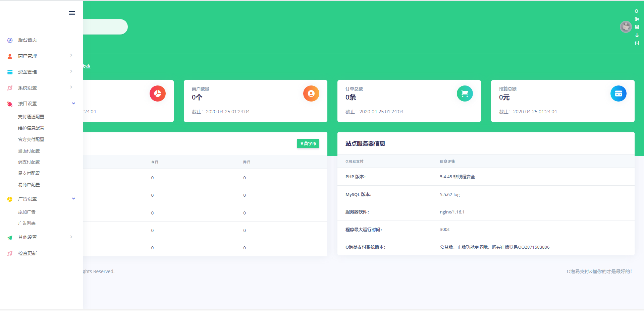Viewport: 644px width, 311px height.
Task: Click the PHP 版本 row label
Action: (356, 177)
